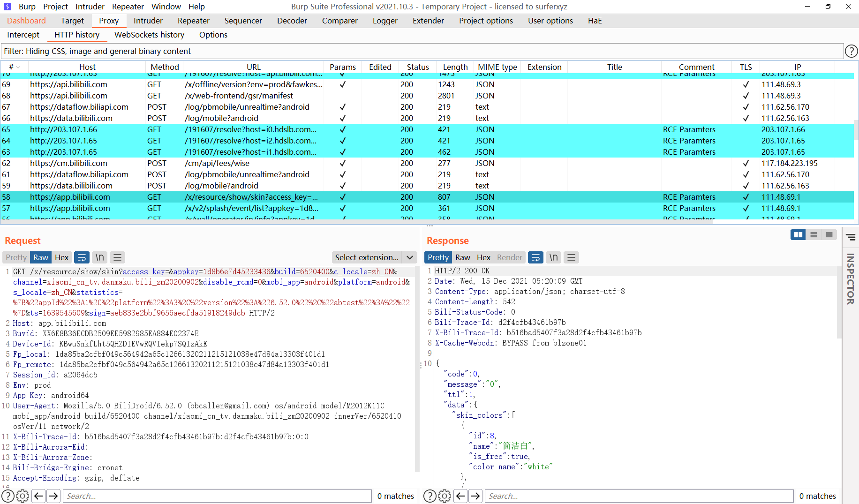Screen dimensions: 859x504
Task: Open Request search settings gear
Action: point(23,496)
